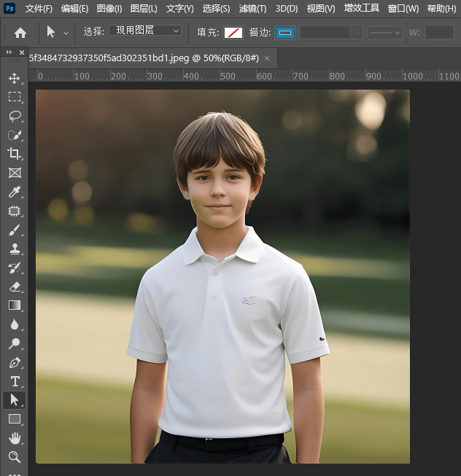Select the Horizontal Type tool

pos(15,381)
